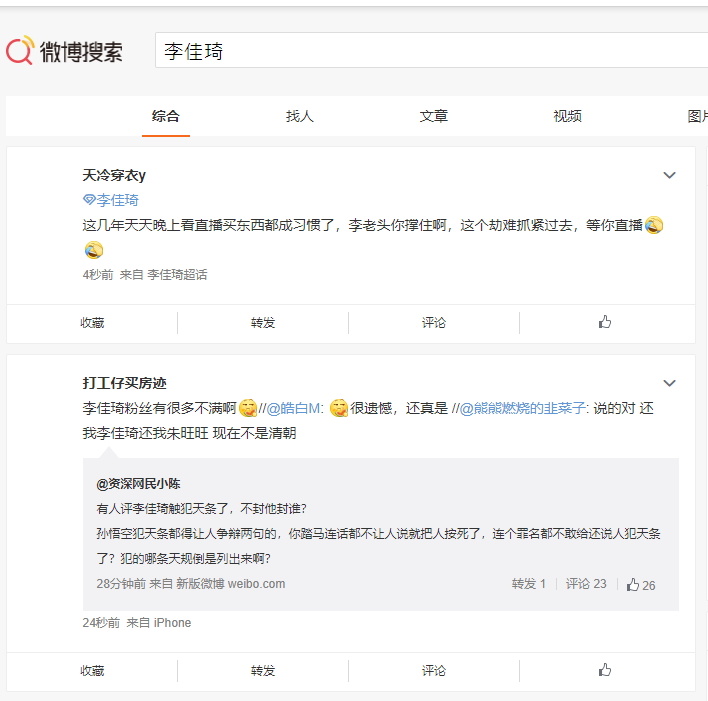708x701 pixels.
Task: Expand options chevron on 打工仔买房迹 post
Action: point(669,383)
